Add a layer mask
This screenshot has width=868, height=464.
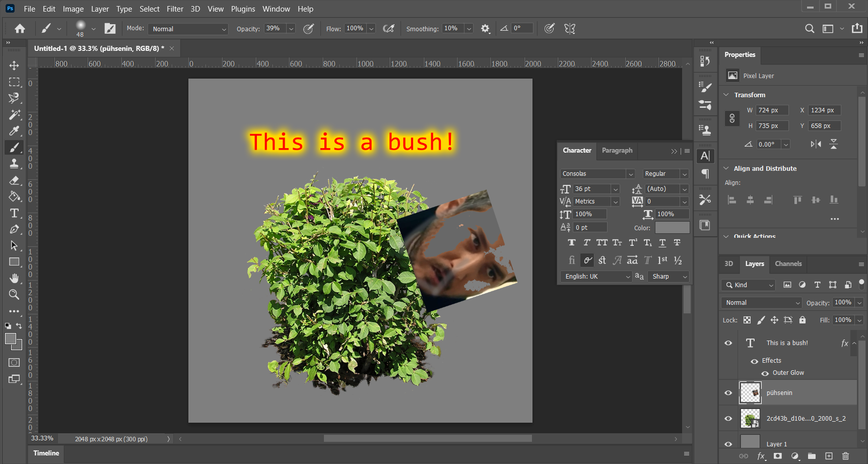point(778,456)
